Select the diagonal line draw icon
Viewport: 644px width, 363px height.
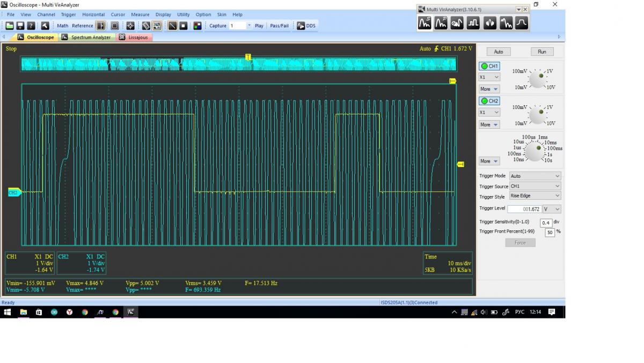[x=172, y=25]
